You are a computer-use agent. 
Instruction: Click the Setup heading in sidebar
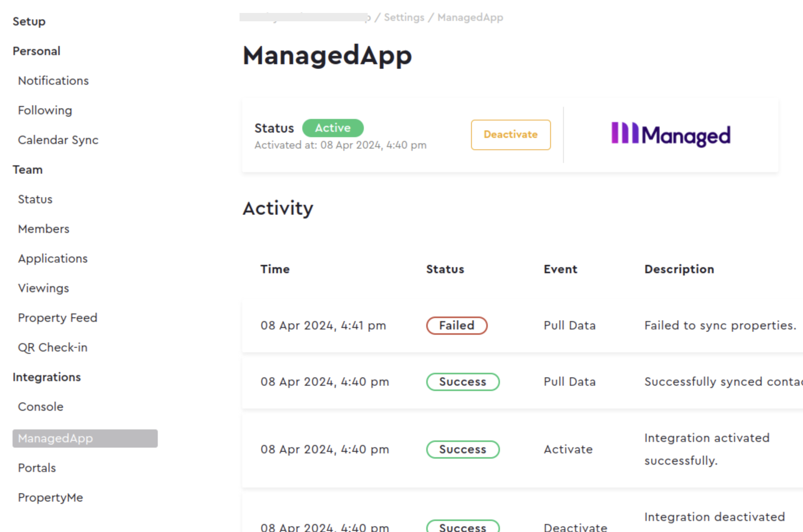tap(29, 21)
